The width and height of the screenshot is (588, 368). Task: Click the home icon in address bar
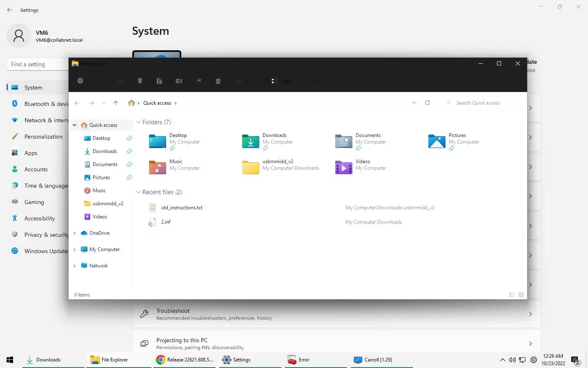click(131, 103)
